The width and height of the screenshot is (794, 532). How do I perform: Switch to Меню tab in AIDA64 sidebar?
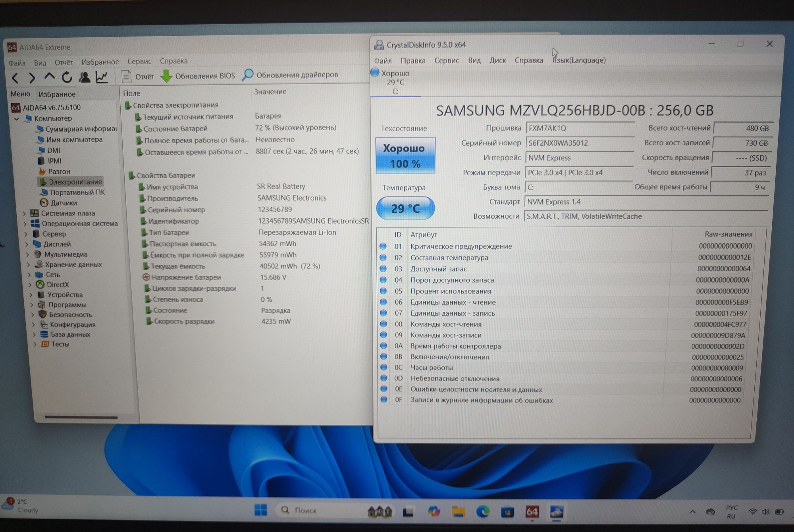[20, 94]
